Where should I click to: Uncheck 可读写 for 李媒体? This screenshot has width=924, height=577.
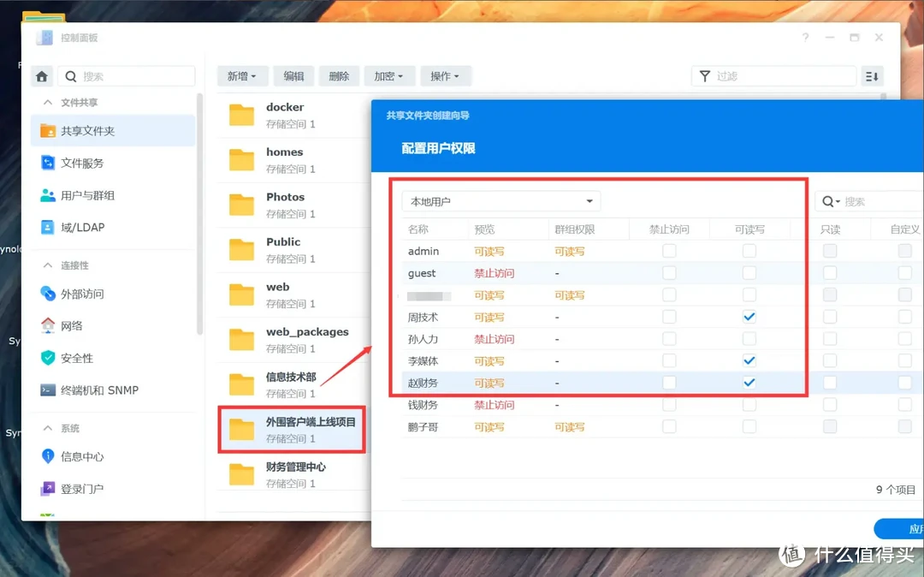tap(749, 360)
